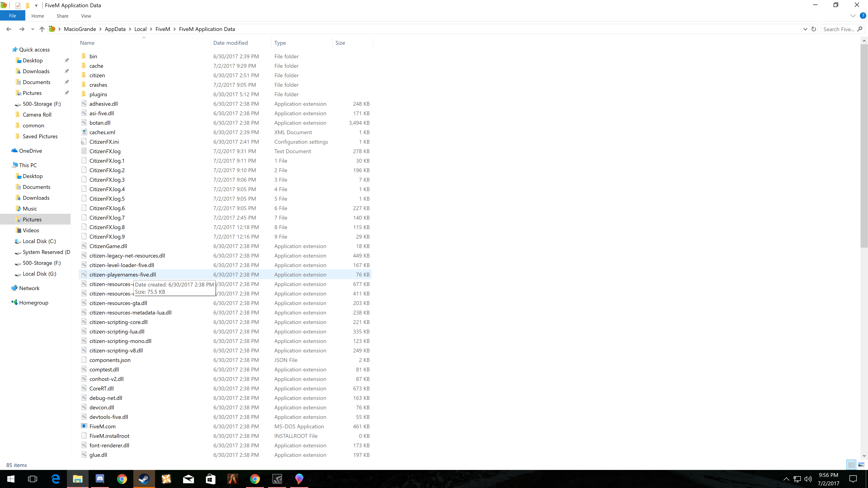The width and height of the screenshot is (868, 488).
Task: Select components.json file
Action: point(110,360)
